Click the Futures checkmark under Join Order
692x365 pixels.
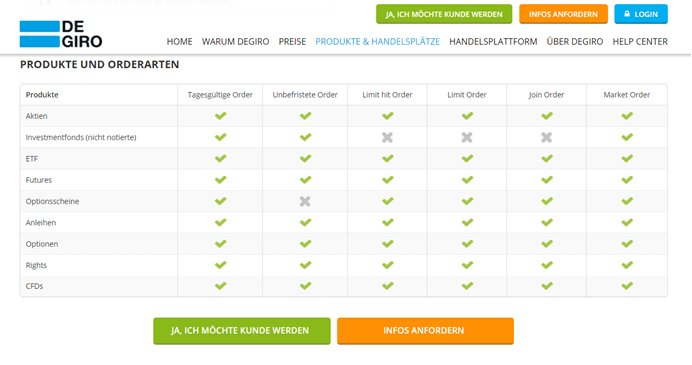tap(547, 180)
